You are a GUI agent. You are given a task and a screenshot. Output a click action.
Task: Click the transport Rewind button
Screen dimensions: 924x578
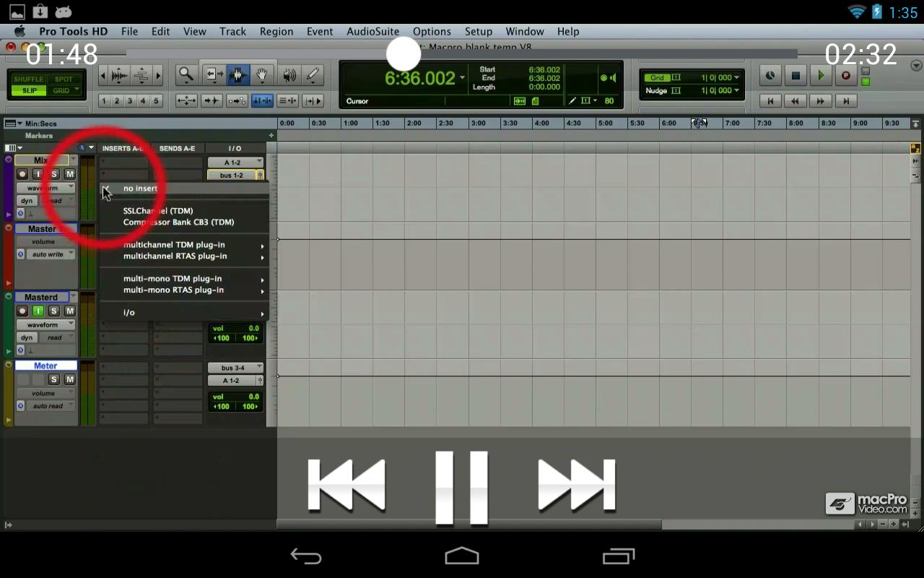click(x=796, y=101)
